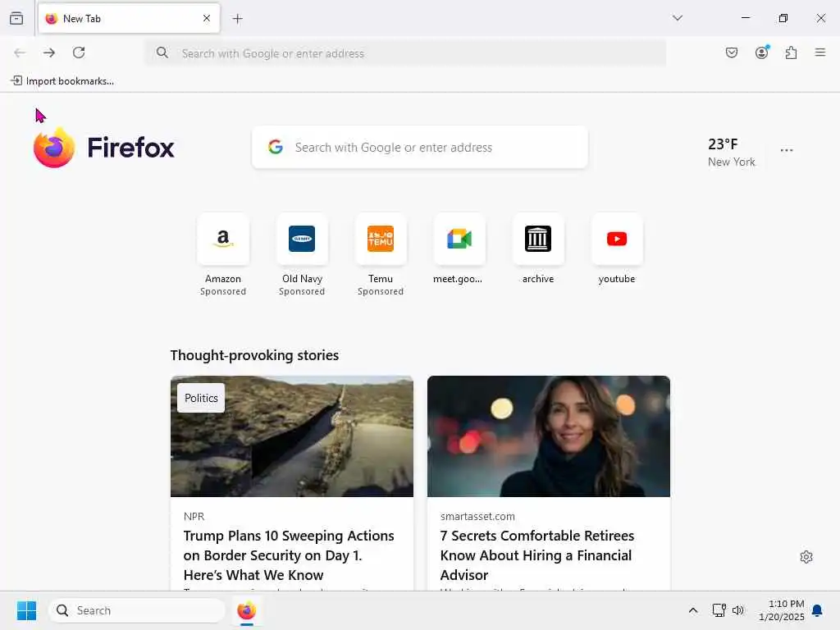Expand the list all tabs chevron

678,18
